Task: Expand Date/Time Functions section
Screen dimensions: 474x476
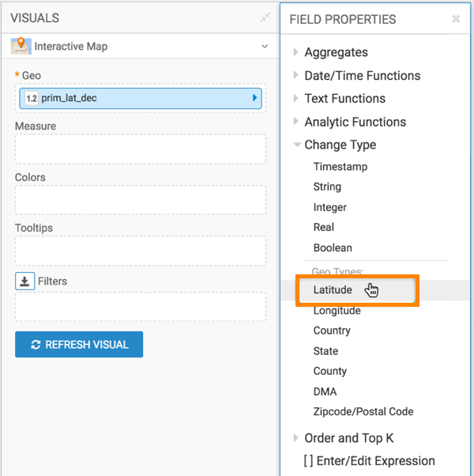Action: (362, 76)
